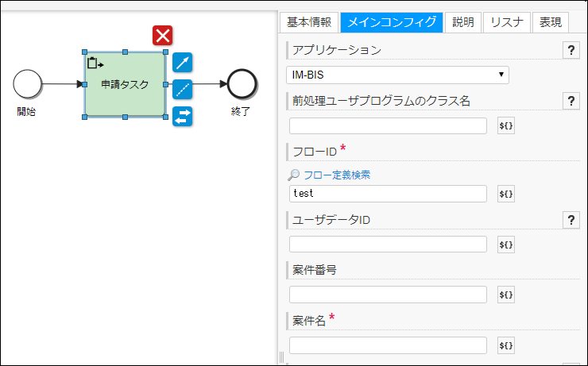Image resolution: width=588 pixels, height=366 pixels.
Task: Open the 表現 tab
Action: (550, 22)
